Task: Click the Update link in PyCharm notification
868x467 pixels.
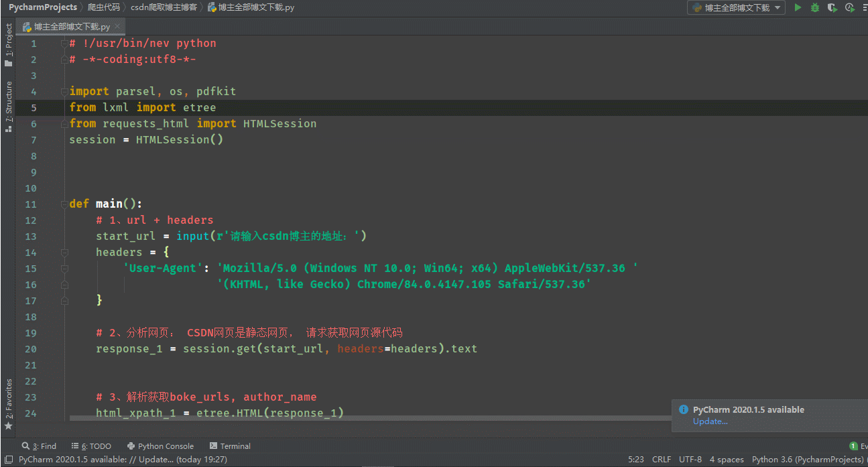Action: pos(710,421)
